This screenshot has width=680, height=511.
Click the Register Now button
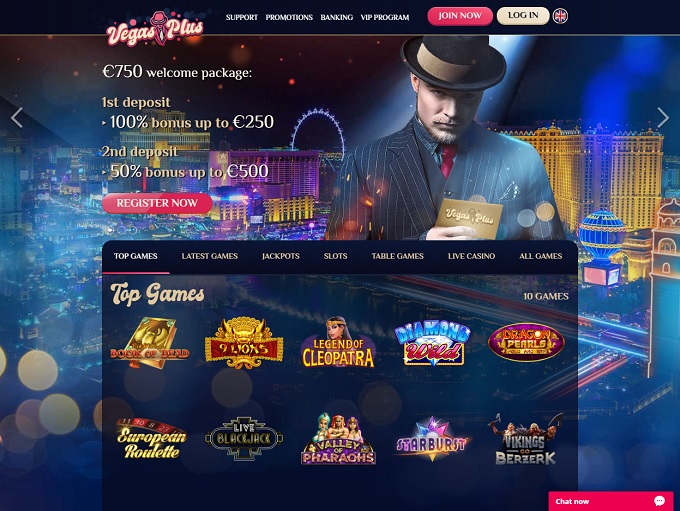[157, 203]
